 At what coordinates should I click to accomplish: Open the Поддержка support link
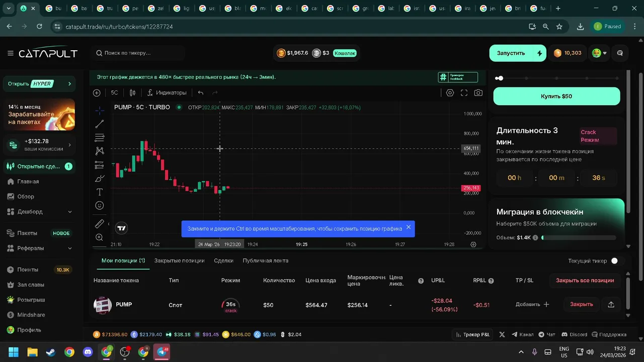(x=609, y=334)
